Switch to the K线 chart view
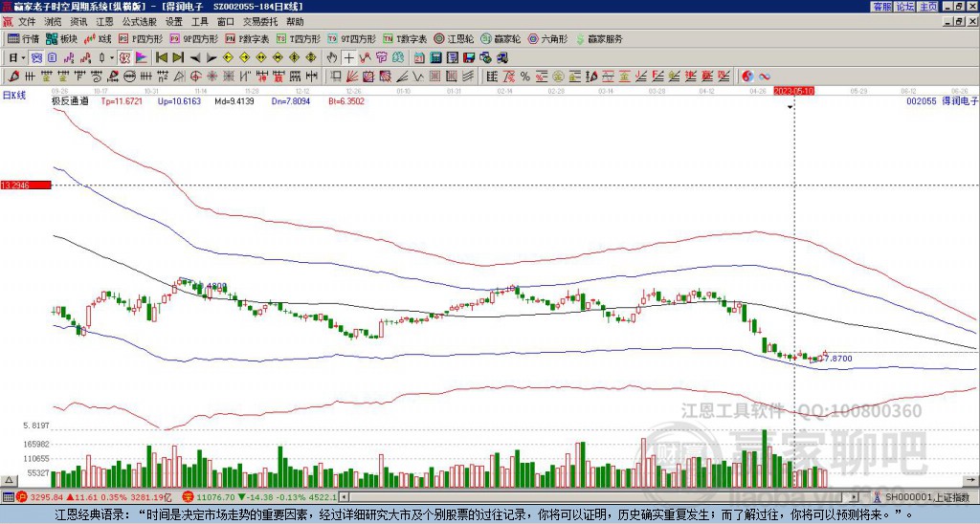980x524 pixels. point(98,38)
